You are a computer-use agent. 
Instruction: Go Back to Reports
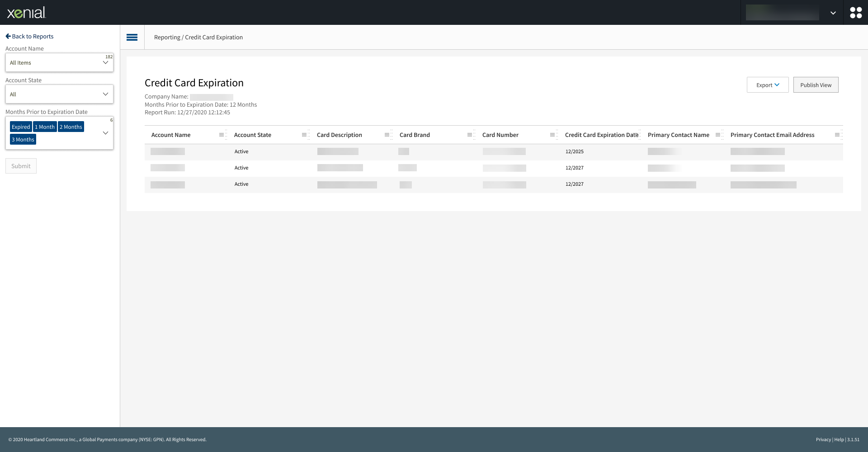29,37
